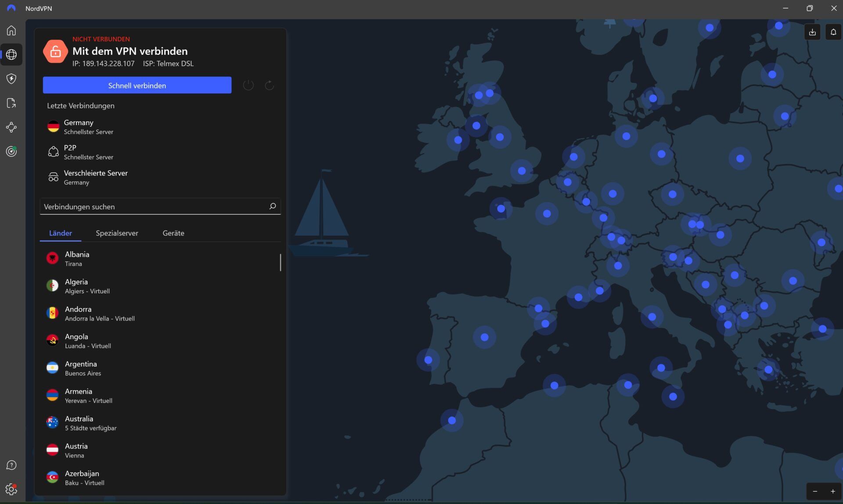Click the Mit dem VPN verbinden heading
Screen dimensions: 843x504
coord(130,51)
